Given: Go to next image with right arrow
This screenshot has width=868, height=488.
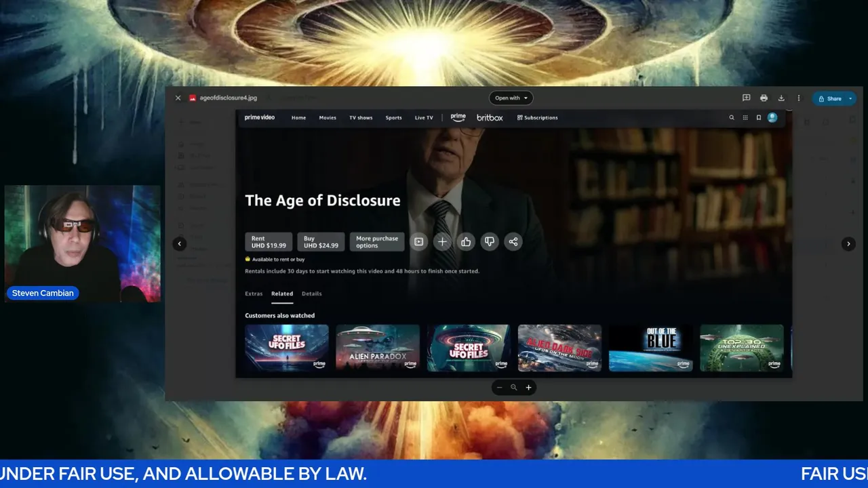Looking at the screenshot, I should click(x=848, y=244).
